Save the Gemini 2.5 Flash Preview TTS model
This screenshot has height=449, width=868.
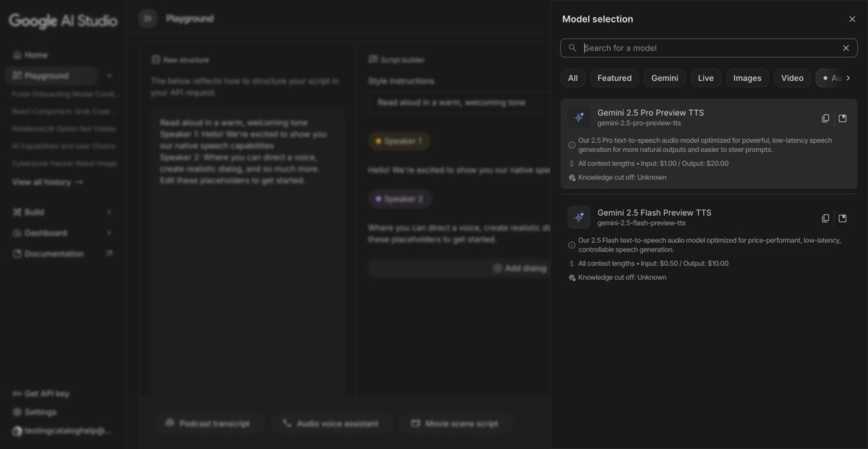(841, 216)
